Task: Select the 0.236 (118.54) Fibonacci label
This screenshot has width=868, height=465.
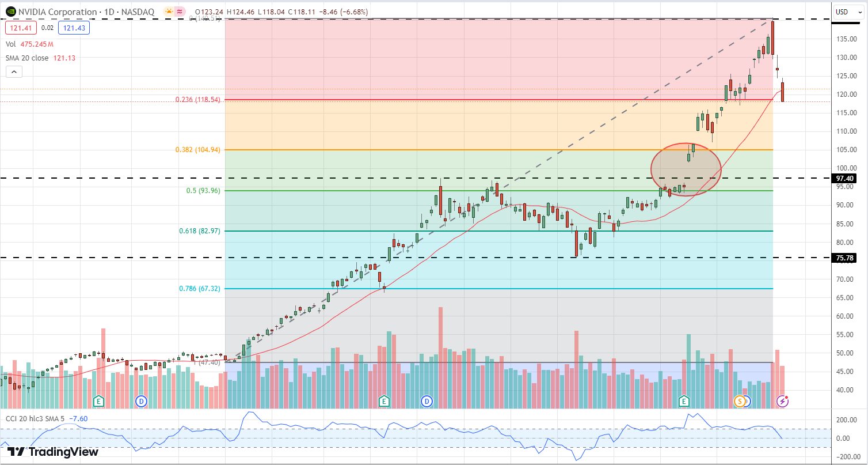Action: 197,100
